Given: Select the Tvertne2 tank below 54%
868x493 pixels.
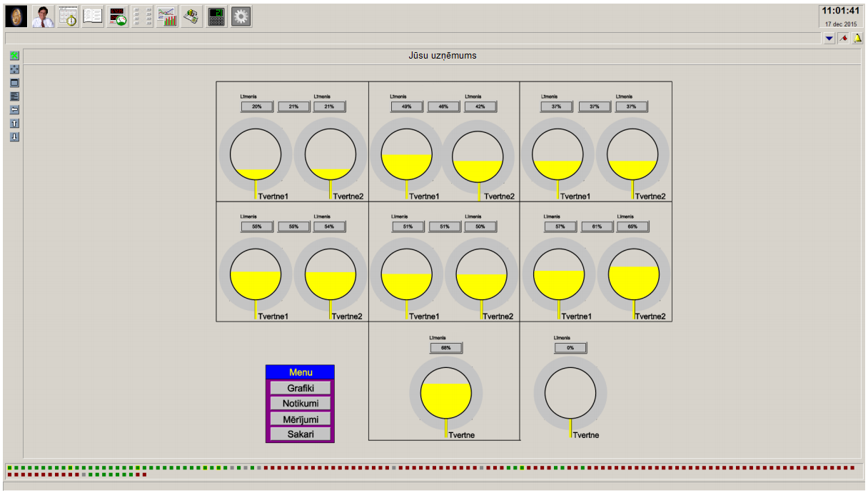Looking at the screenshot, I should click(330, 274).
